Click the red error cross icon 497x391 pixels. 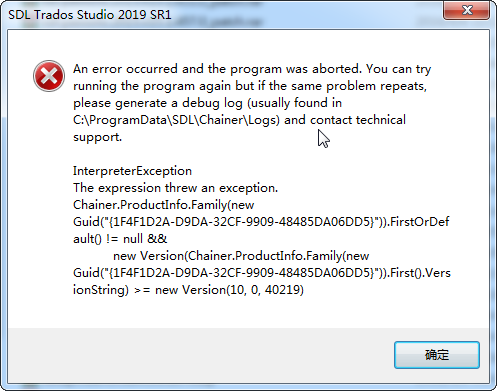point(49,76)
